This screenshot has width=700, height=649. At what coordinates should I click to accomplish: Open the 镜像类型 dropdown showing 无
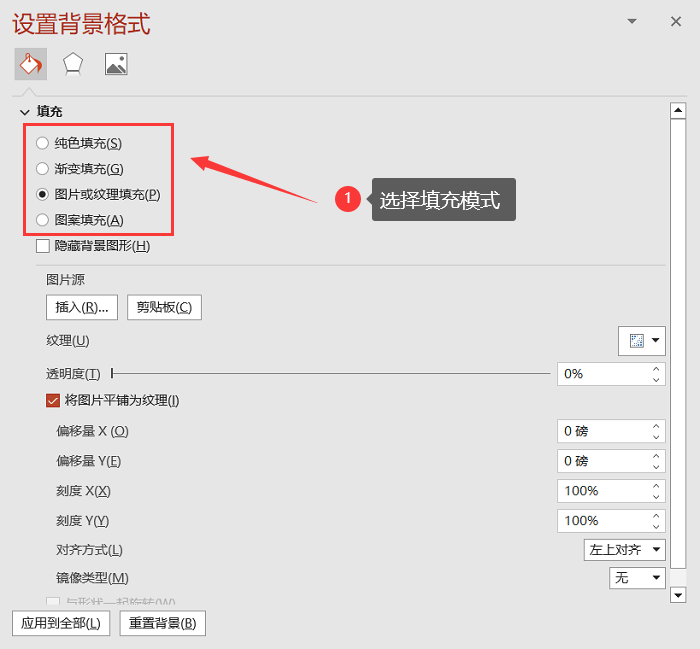click(637, 578)
